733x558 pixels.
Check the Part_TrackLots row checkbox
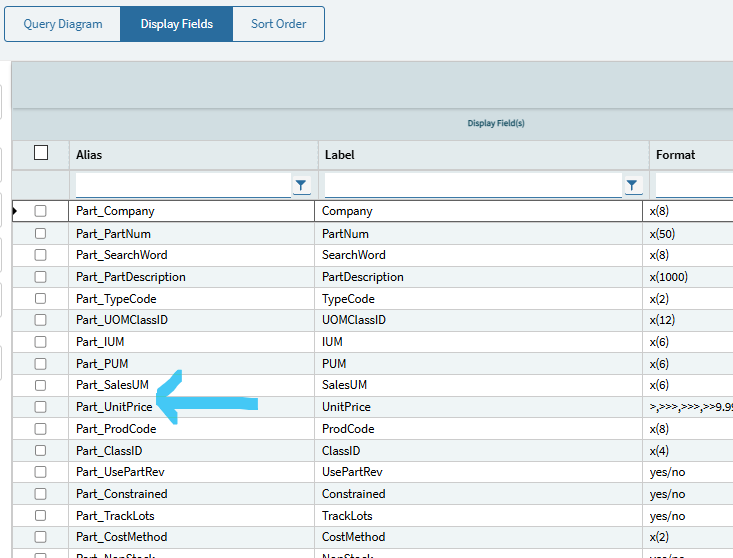pyautogui.click(x=41, y=515)
